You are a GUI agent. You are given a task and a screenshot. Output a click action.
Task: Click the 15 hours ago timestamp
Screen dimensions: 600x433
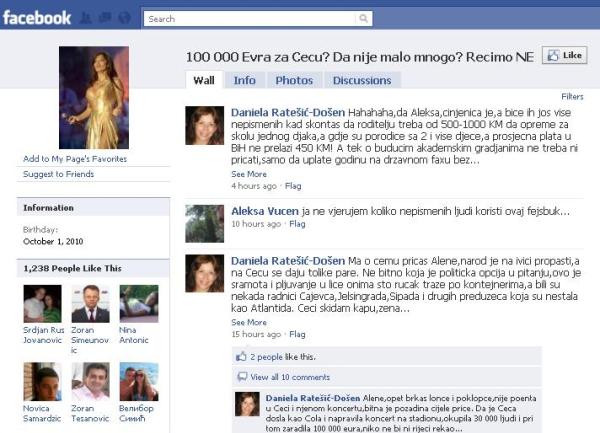pyautogui.click(x=256, y=334)
